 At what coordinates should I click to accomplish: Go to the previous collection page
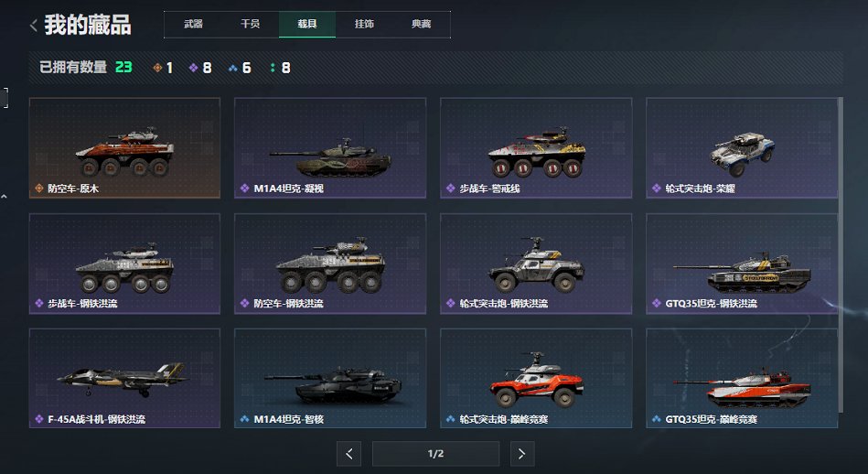[x=348, y=454]
